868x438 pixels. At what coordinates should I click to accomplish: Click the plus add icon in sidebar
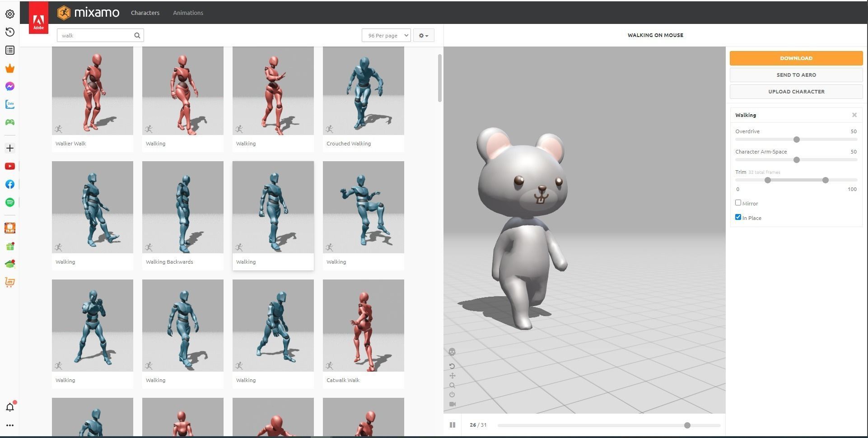pos(10,148)
